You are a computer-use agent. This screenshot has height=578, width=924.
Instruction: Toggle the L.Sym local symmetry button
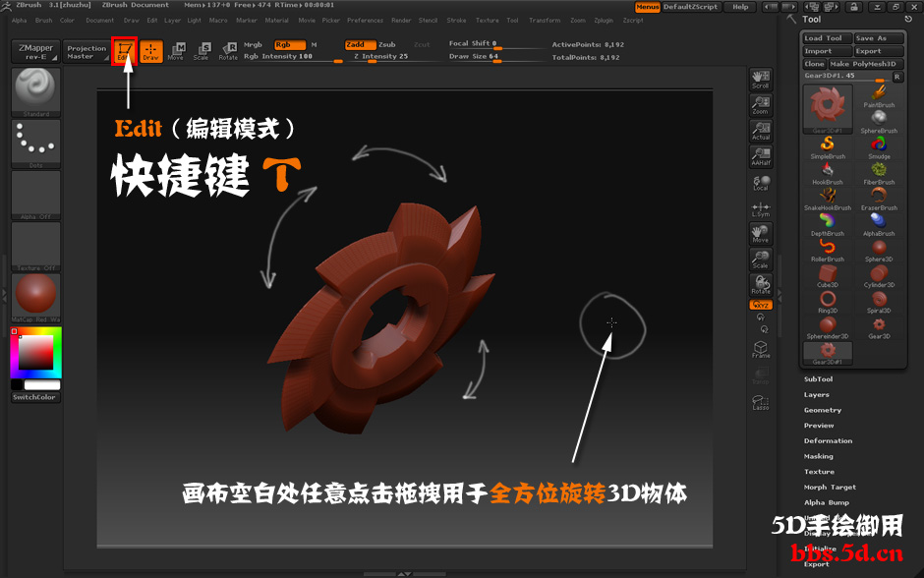tap(761, 208)
